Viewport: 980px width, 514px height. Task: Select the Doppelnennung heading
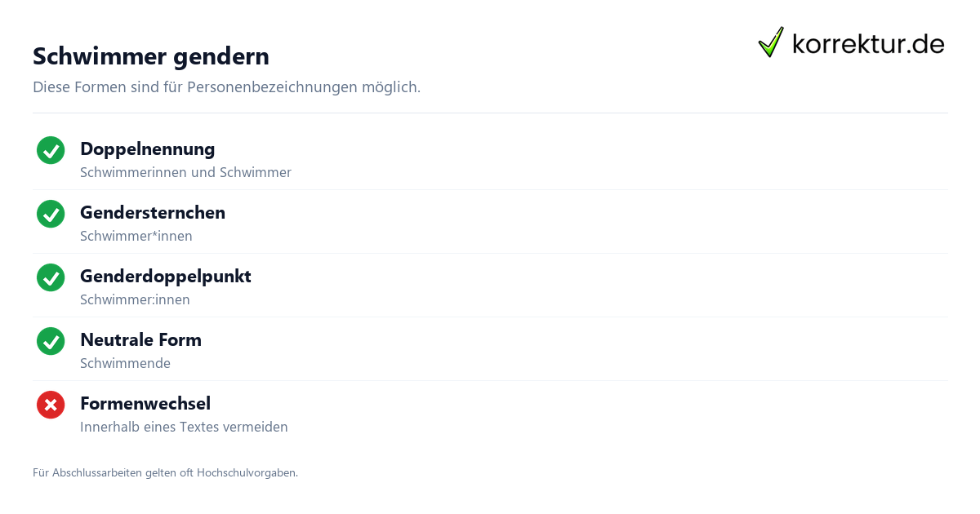point(148,149)
